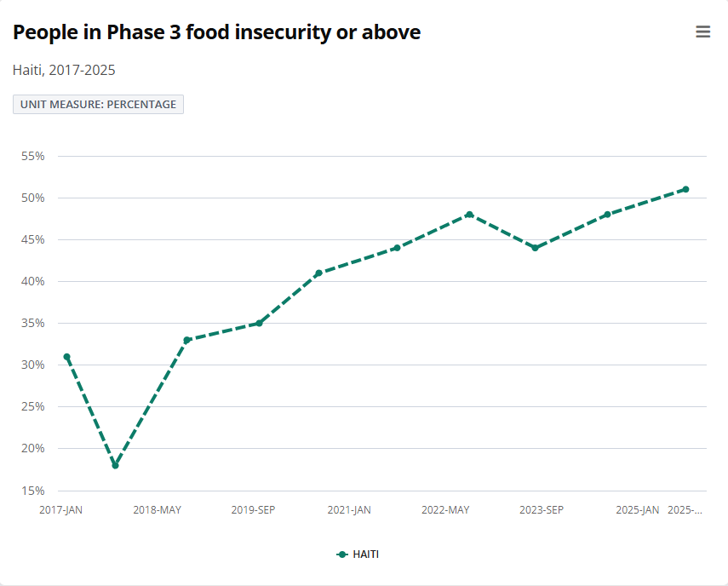
Task: Click the 2025-JAN x-axis label
Action: 638,510
